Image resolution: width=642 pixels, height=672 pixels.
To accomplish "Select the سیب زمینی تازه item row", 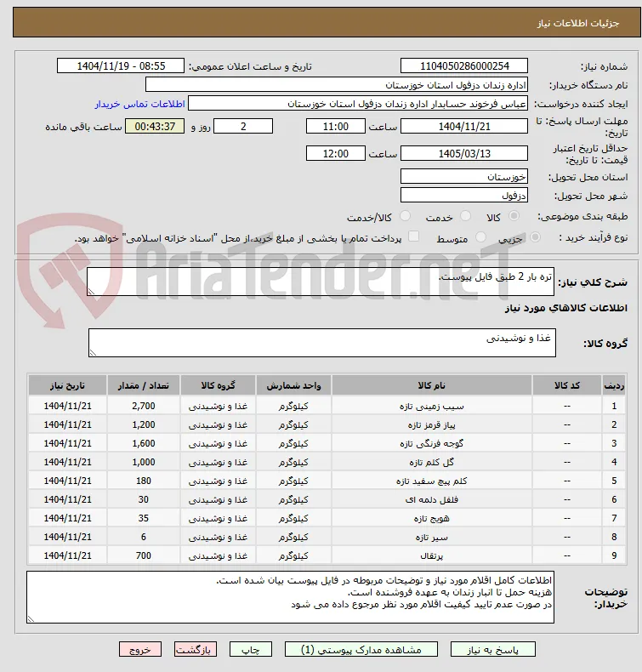I will 327,406.
